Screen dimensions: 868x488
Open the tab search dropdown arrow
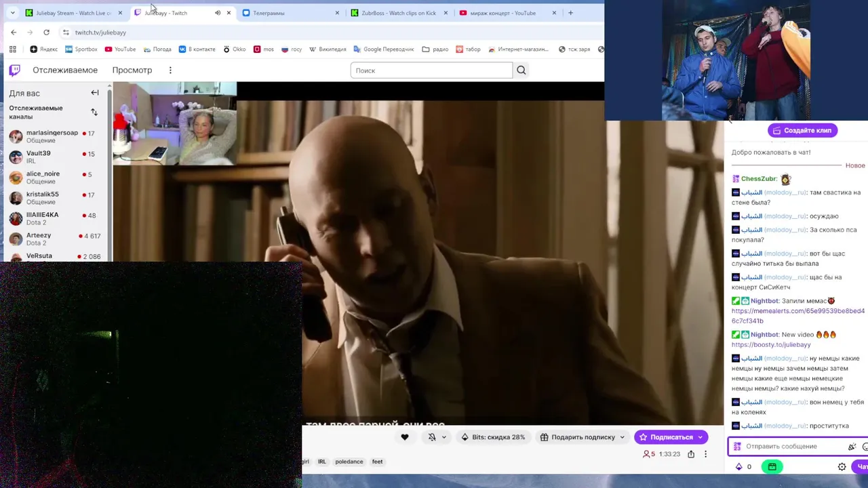click(x=12, y=13)
